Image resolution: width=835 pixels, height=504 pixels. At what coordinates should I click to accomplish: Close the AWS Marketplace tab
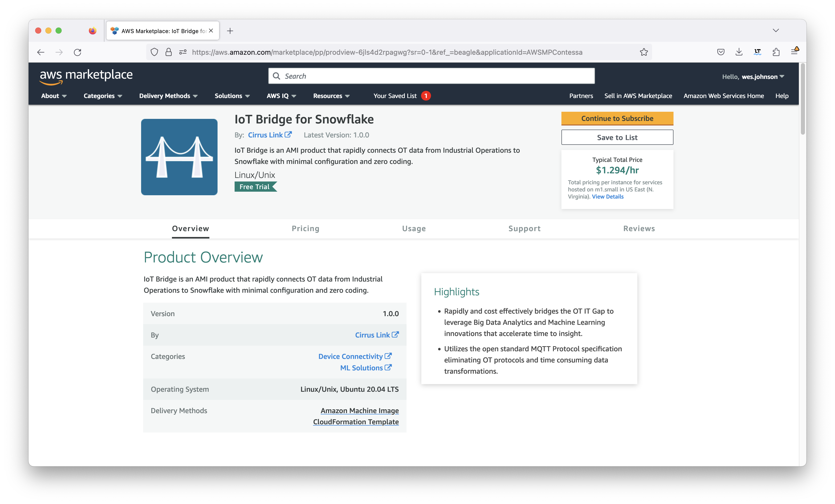click(211, 31)
